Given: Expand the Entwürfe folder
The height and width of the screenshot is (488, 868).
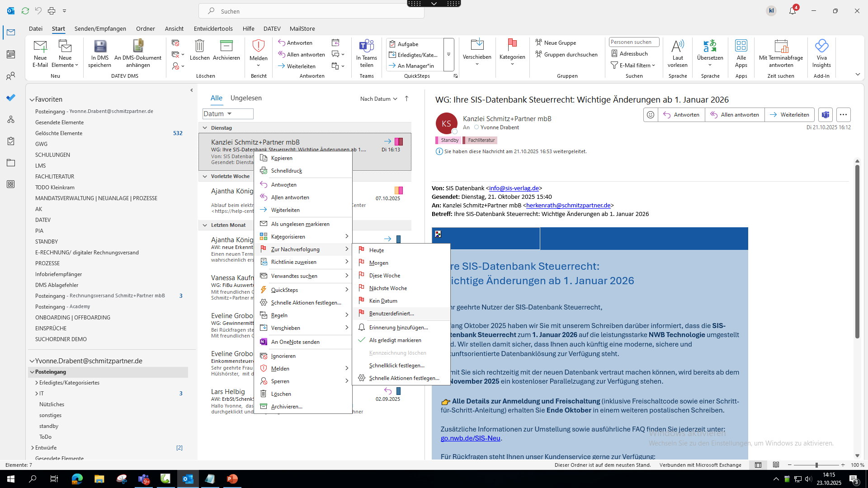Looking at the screenshot, I should click(x=33, y=448).
